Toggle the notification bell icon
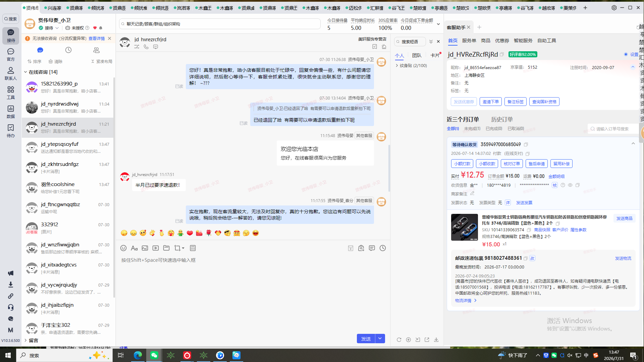Image resolution: width=644 pixels, height=362 pixels. coord(101,28)
